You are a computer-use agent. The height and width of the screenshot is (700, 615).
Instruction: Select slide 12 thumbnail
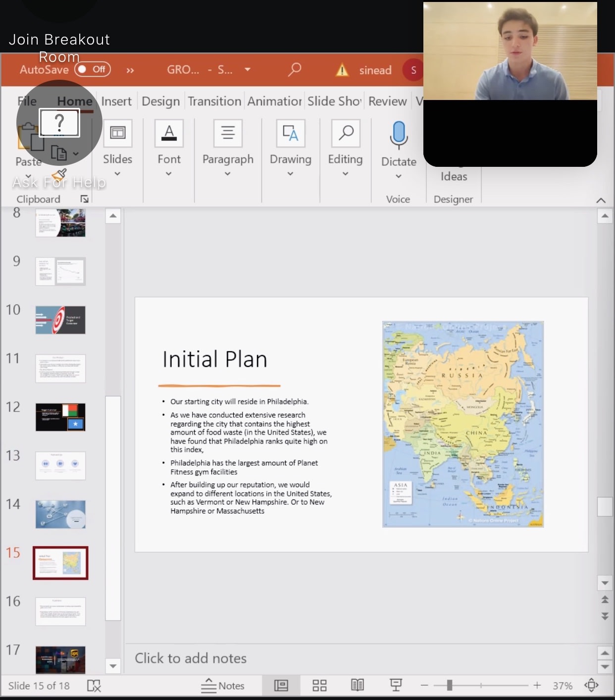click(60, 417)
